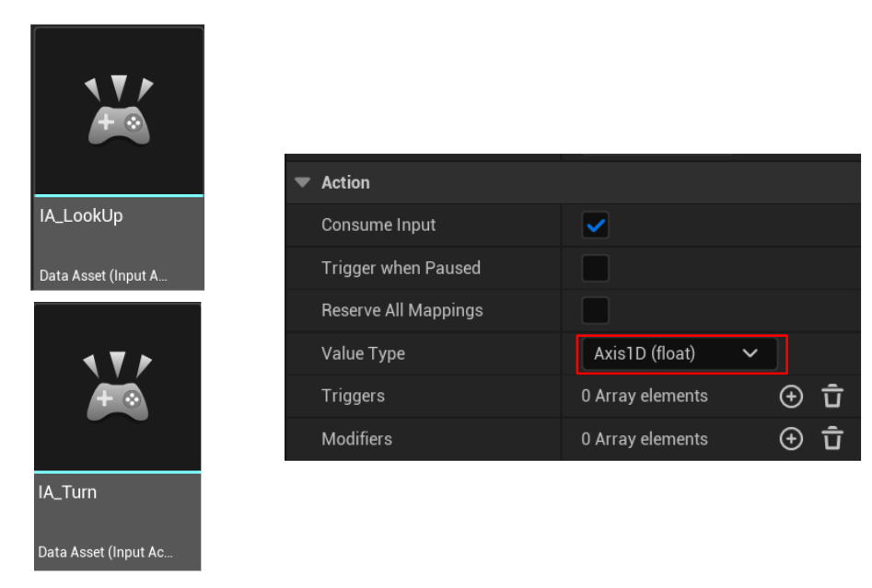Image resolution: width=872 pixels, height=588 pixels.
Task: Click the Consume Input property label
Action: tap(378, 225)
